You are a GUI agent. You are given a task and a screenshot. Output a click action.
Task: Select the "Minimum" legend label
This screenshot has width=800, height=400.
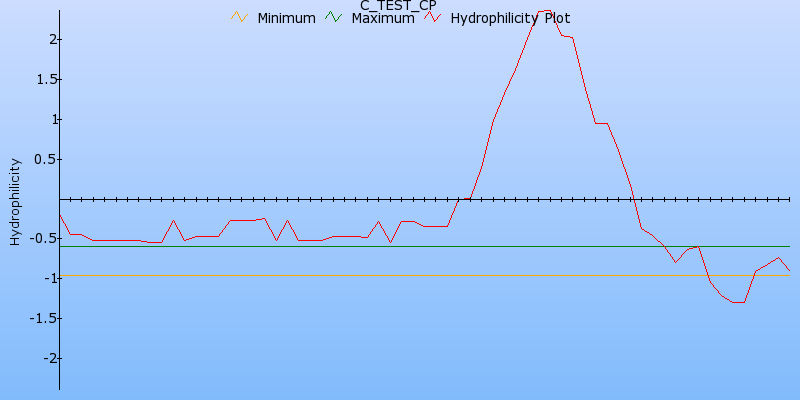coord(286,18)
